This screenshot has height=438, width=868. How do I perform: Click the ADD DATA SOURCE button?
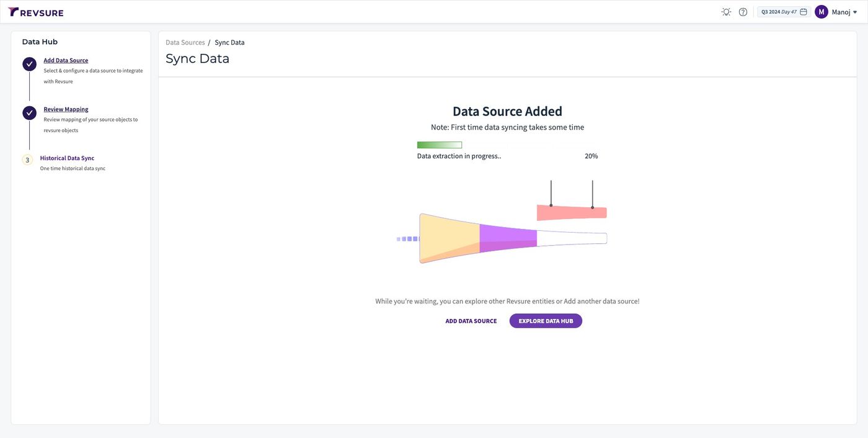pyautogui.click(x=471, y=321)
